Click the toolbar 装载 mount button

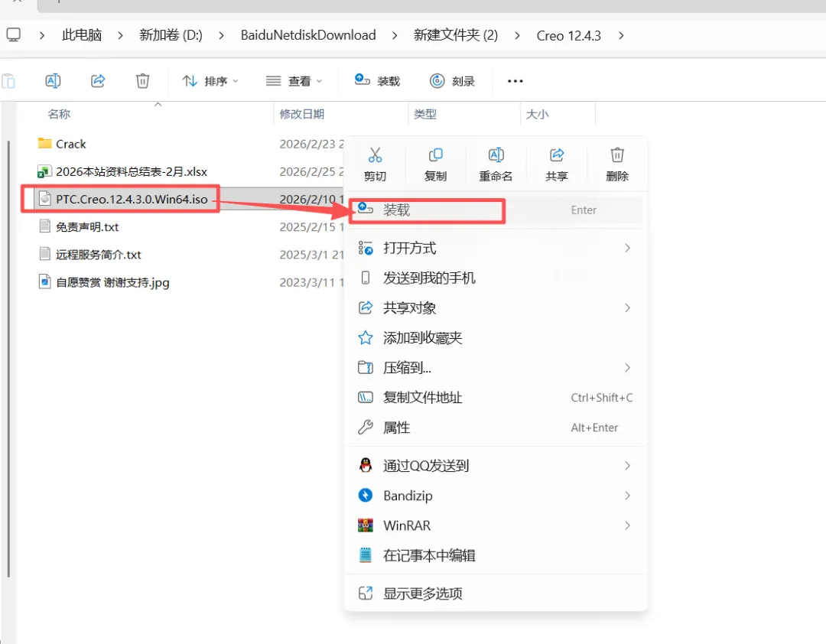click(377, 80)
